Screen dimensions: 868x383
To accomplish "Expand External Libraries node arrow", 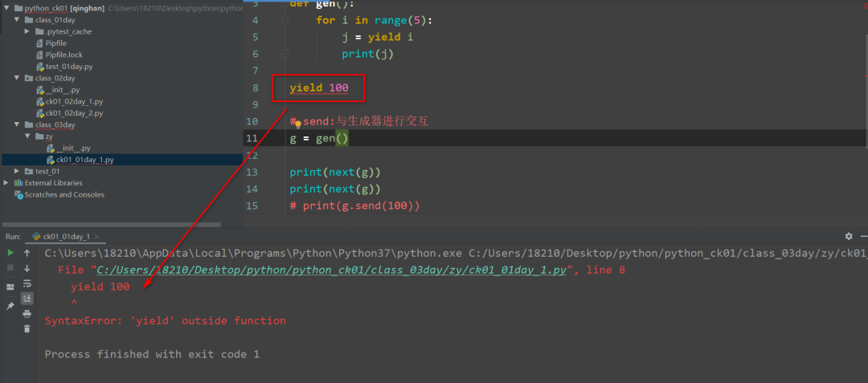I will 6,183.
